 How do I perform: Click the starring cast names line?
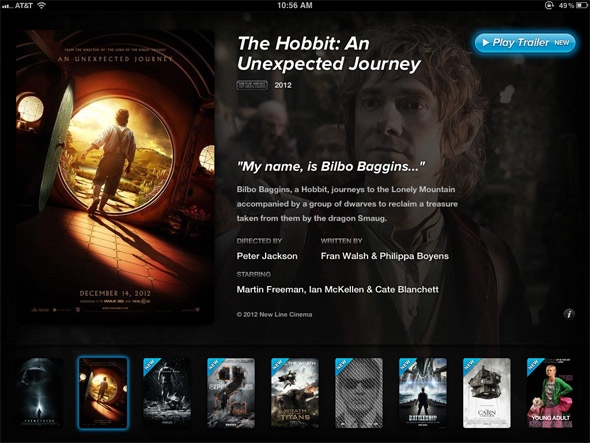tap(338, 289)
